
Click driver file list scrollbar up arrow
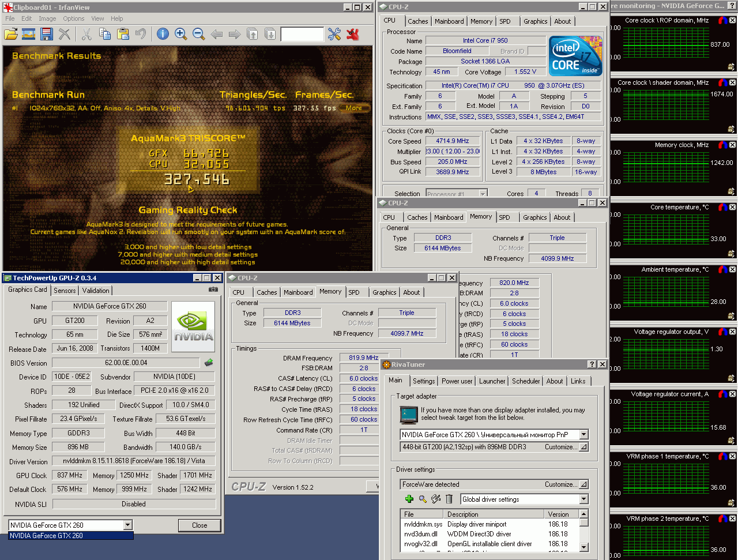pos(584,514)
